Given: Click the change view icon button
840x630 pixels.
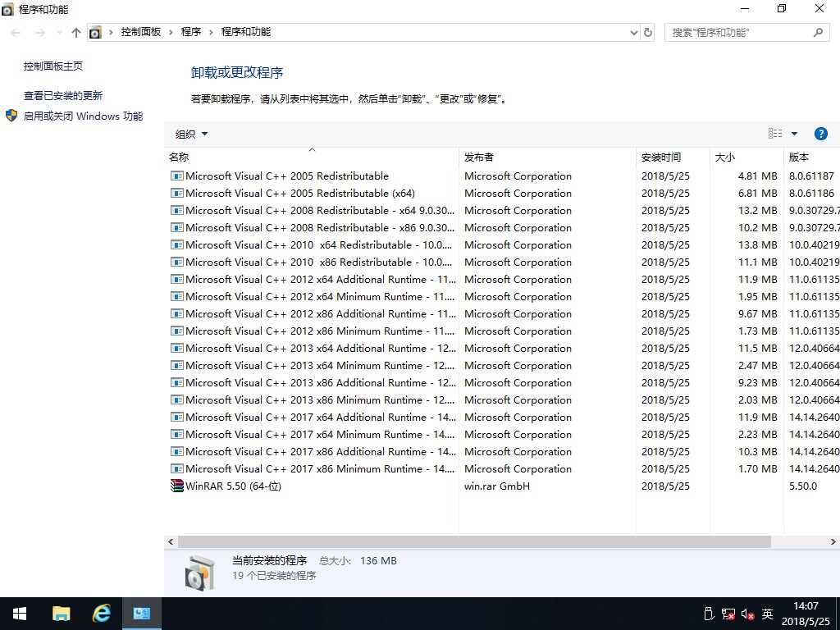Looking at the screenshot, I should click(775, 134).
